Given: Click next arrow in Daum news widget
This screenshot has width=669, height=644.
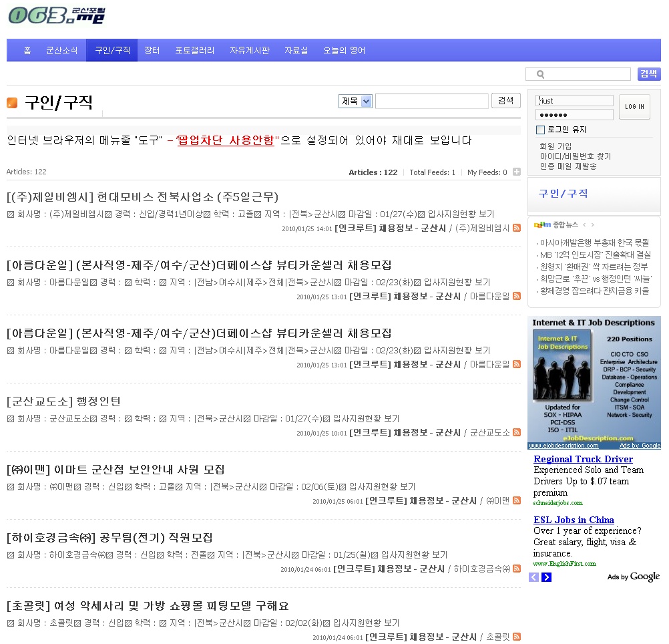Looking at the screenshot, I should click(x=592, y=225).
